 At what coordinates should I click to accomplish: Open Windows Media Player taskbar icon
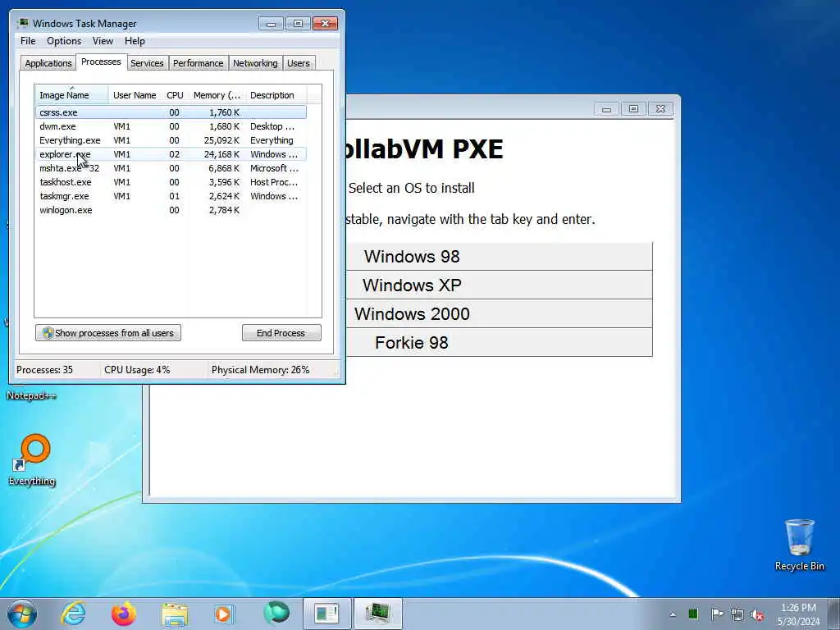[x=224, y=614]
